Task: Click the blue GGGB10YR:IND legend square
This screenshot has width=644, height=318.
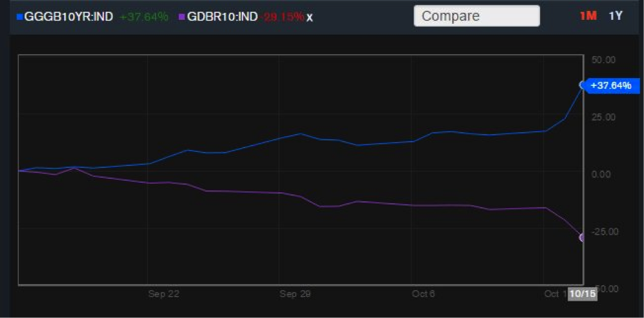Action: point(20,17)
